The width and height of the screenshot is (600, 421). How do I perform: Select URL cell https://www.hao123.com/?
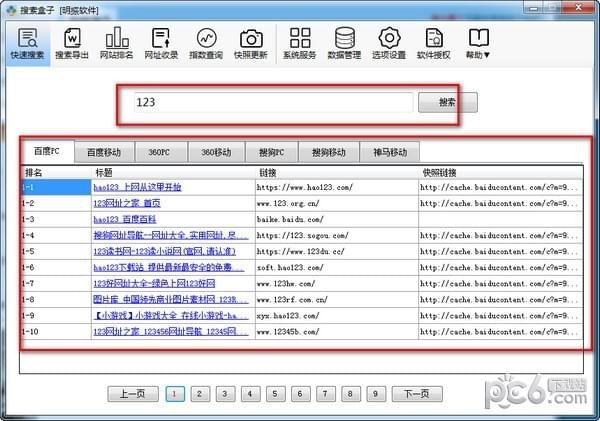coord(337,187)
